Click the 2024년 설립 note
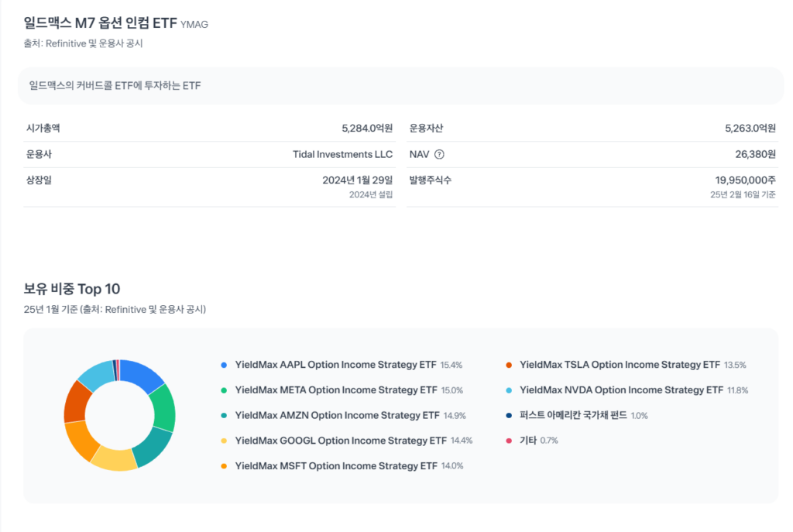793x532 pixels. pyautogui.click(x=371, y=194)
